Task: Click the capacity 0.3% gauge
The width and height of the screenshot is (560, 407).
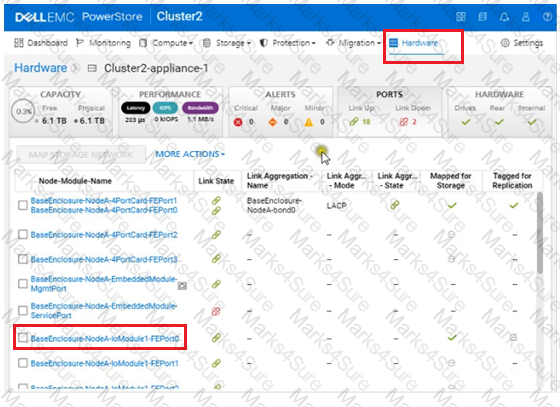Action: 23,111
